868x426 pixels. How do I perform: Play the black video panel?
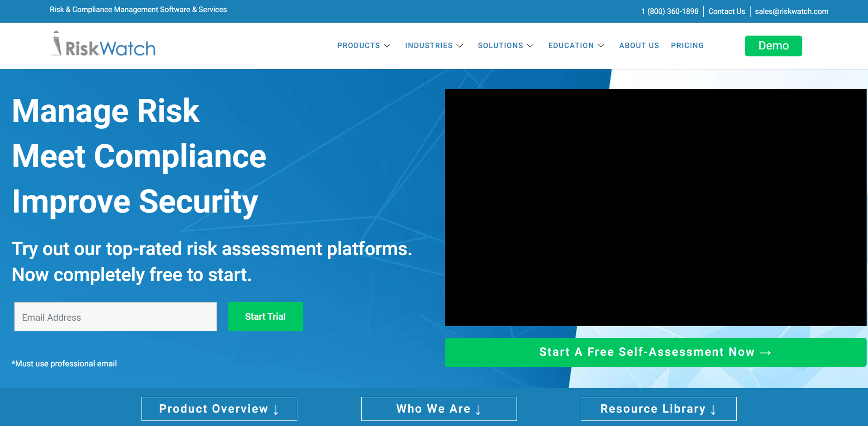[655, 208]
